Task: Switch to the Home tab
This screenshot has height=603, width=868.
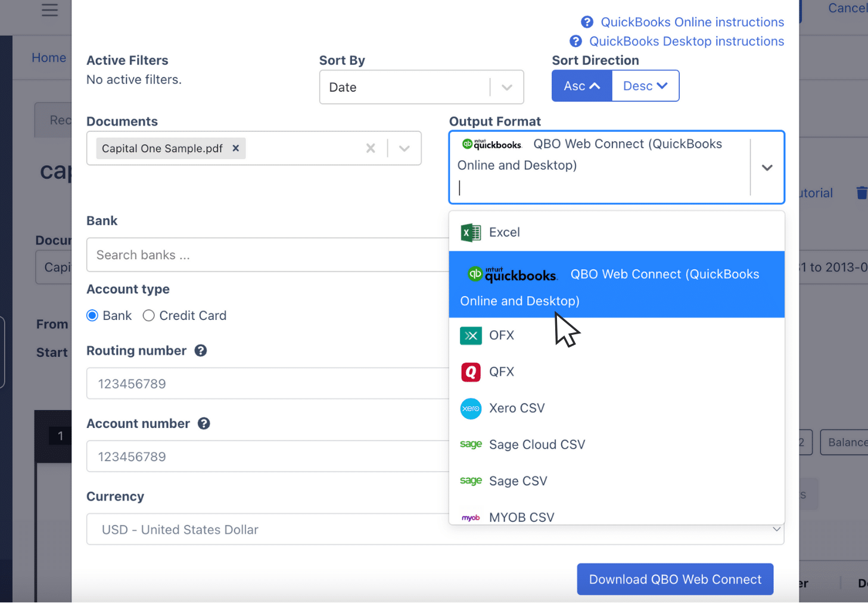Action: (x=49, y=57)
